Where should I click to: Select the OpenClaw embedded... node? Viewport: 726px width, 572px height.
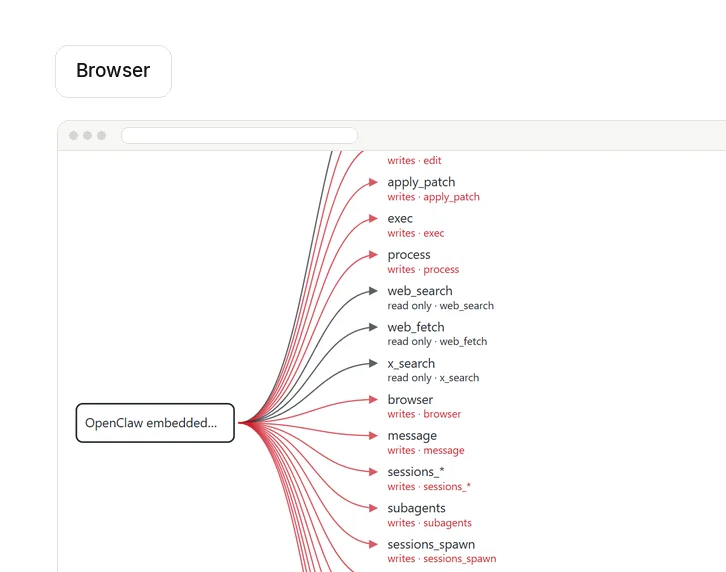[x=155, y=423]
